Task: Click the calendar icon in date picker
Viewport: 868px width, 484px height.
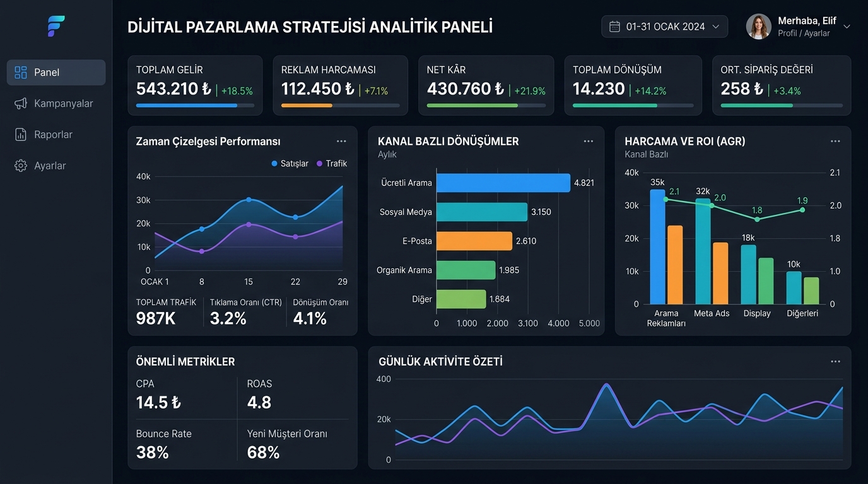Action: (x=614, y=26)
